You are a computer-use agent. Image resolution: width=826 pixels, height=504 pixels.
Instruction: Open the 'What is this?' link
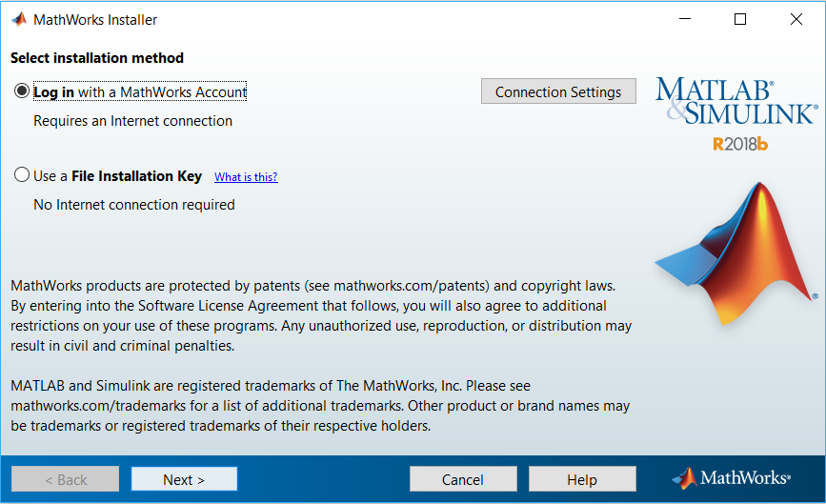point(246,177)
